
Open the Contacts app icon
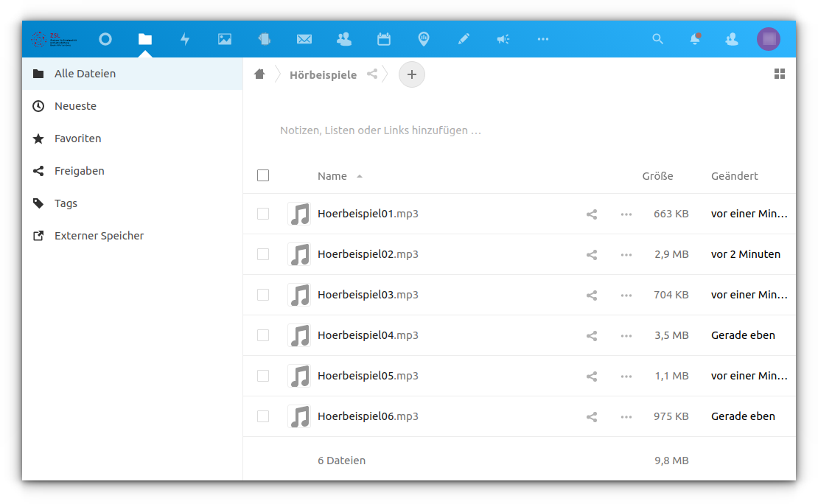(x=344, y=39)
